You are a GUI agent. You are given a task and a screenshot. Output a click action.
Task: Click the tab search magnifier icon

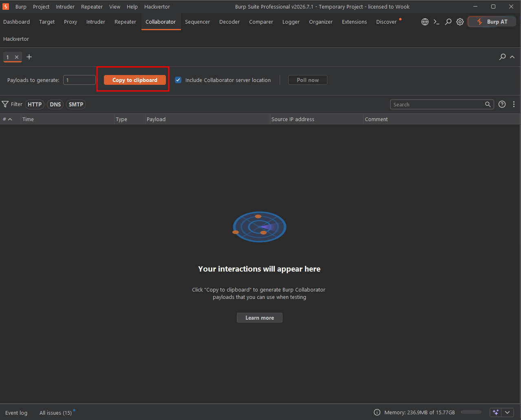(x=502, y=57)
